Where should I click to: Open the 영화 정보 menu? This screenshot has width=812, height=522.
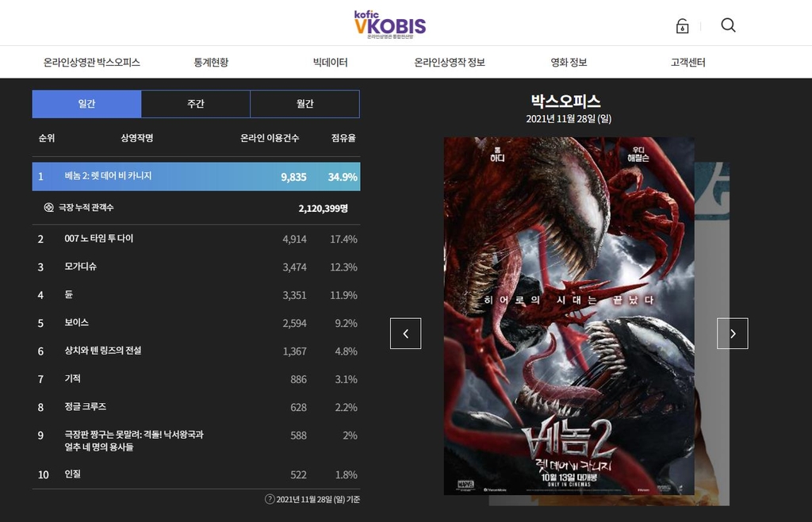click(x=569, y=62)
